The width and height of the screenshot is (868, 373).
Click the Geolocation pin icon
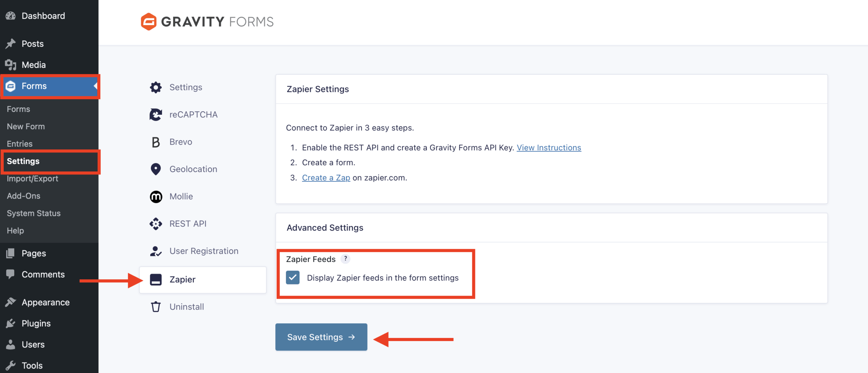tap(156, 169)
